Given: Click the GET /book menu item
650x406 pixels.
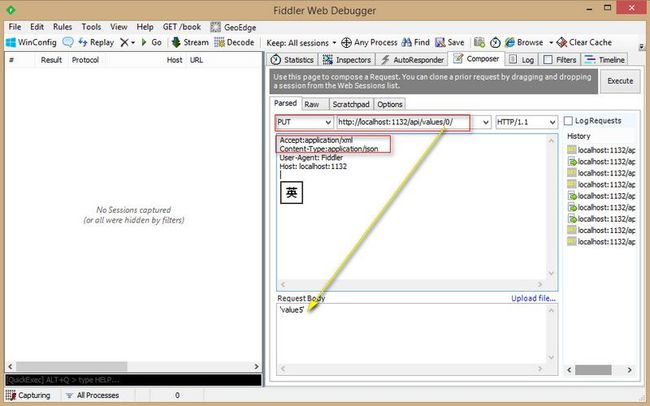Looking at the screenshot, I should click(182, 27).
